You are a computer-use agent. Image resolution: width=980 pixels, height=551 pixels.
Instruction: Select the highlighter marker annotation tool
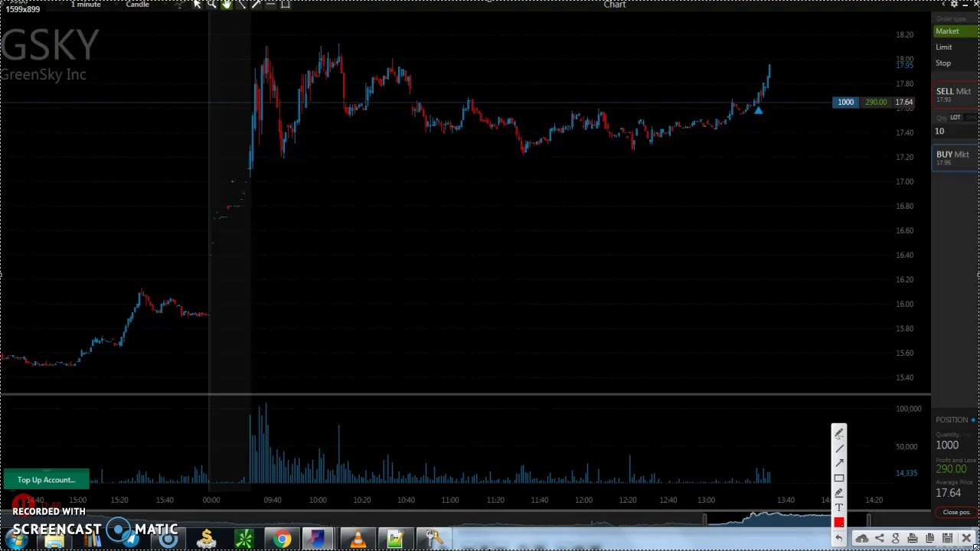839,493
